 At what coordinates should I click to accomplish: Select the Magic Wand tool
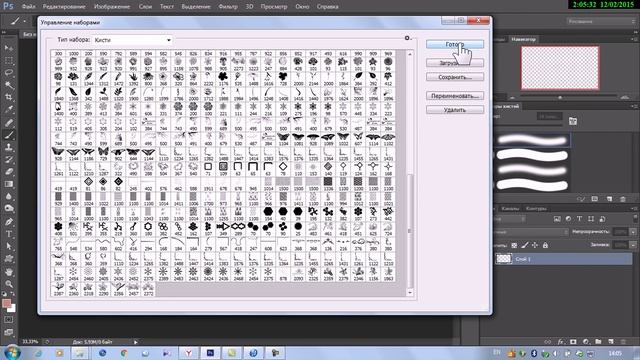tap(9, 85)
